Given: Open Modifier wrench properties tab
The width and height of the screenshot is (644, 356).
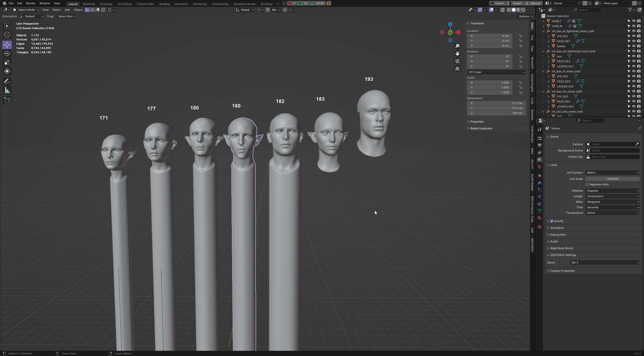Looking at the screenshot, I should [x=539, y=183].
